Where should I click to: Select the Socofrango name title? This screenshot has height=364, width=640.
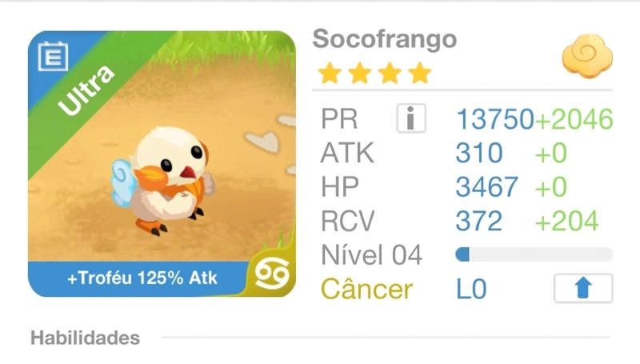click(x=385, y=39)
